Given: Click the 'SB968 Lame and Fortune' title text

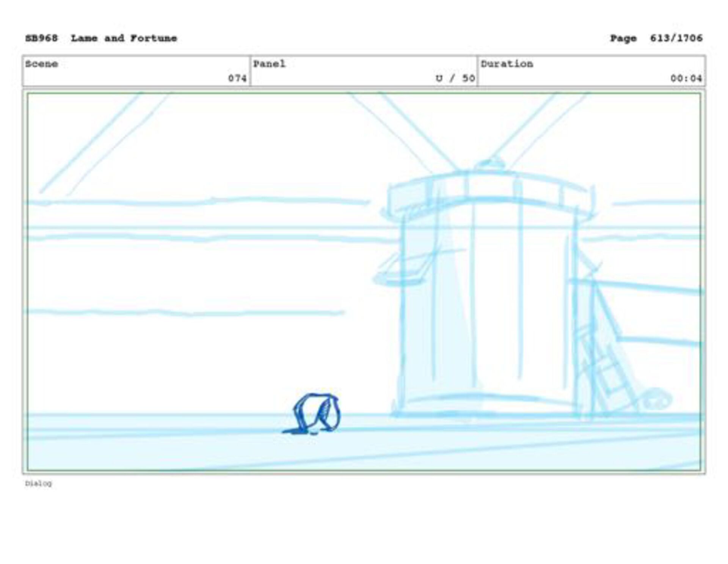Looking at the screenshot, I should point(101,38).
